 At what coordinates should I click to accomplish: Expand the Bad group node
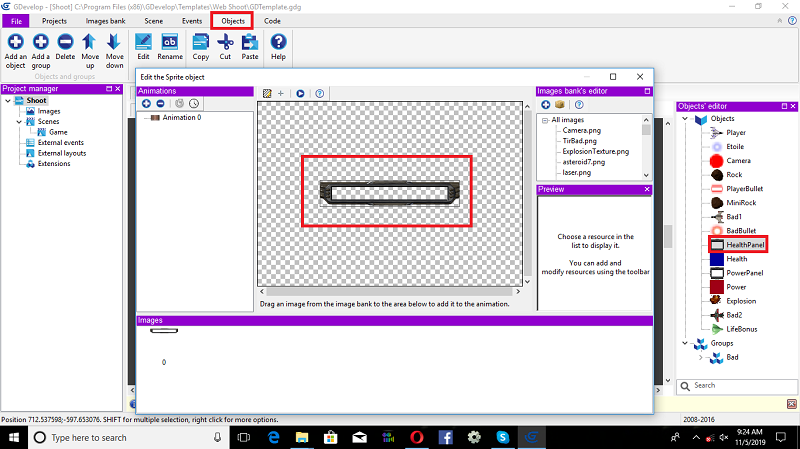coord(701,357)
